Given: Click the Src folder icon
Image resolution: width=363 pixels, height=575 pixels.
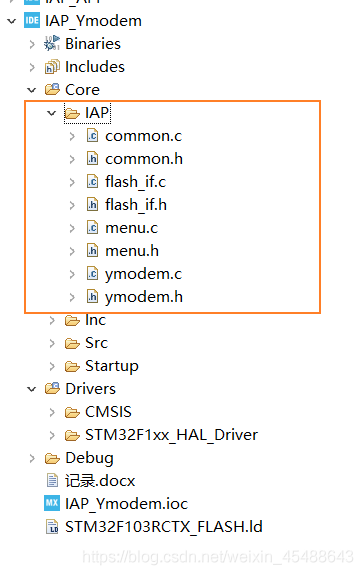Looking at the screenshot, I should click(72, 343).
